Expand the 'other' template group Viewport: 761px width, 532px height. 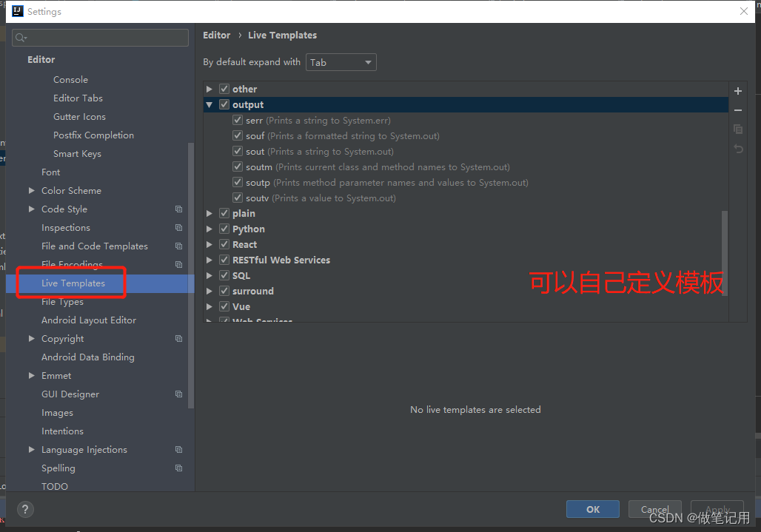click(209, 89)
